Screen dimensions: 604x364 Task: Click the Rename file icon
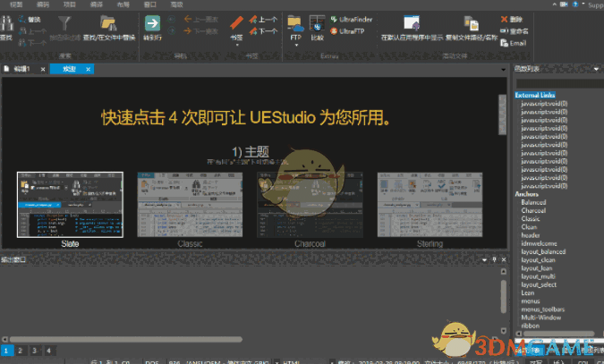[x=505, y=31]
